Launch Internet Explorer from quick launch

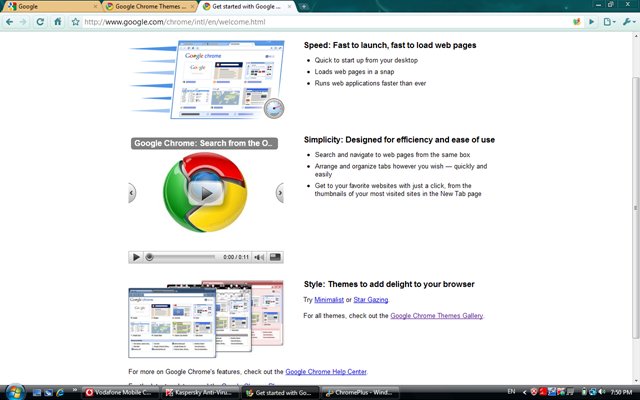point(60,393)
